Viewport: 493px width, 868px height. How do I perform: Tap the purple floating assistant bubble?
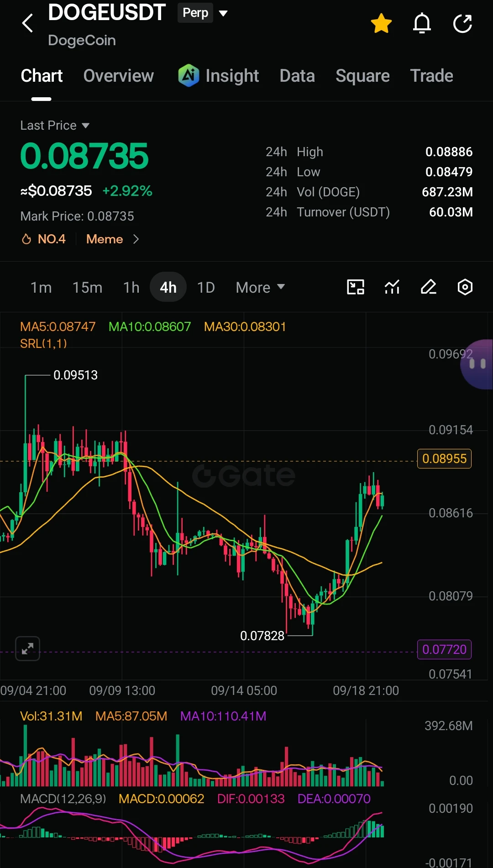pyautogui.click(x=477, y=364)
